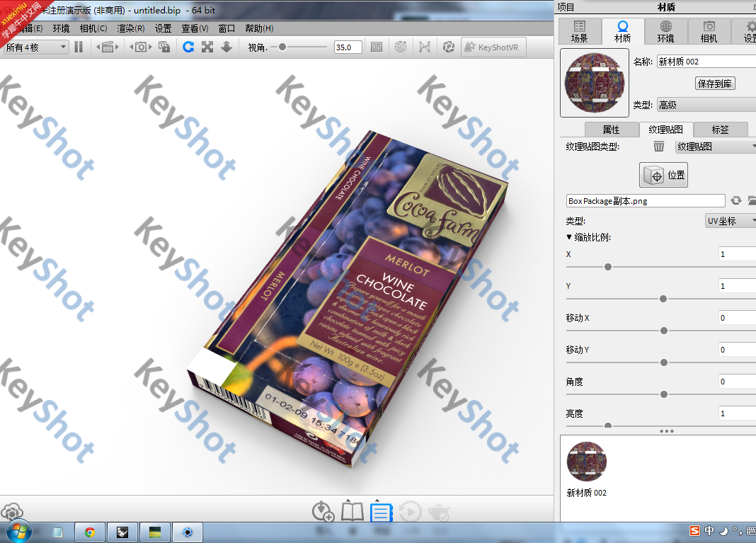
Task: Adjust the Y scale slider
Action: pos(663,299)
